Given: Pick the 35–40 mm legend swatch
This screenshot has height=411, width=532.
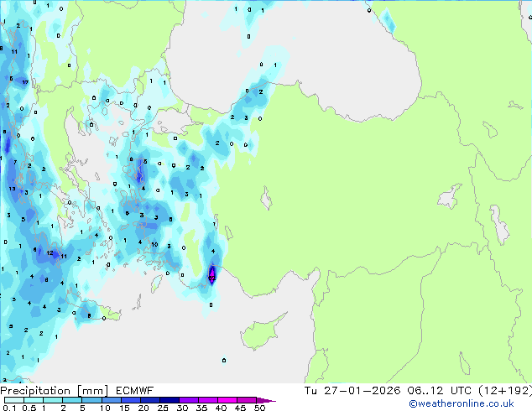Looking at the screenshot, I should pyautogui.click(x=208, y=400).
